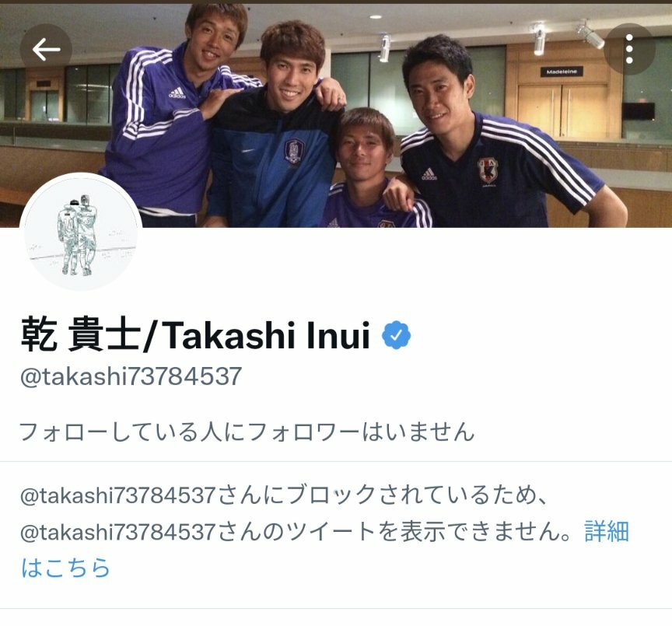Screen dimensions: 672x626
Task: Open the three-dot more options menu
Action: [629, 49]
